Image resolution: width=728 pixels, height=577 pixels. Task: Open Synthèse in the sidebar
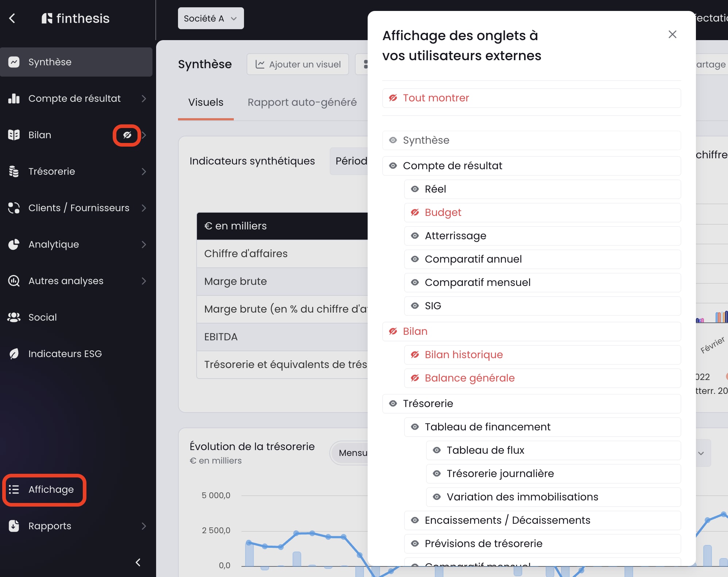point(76,62)
